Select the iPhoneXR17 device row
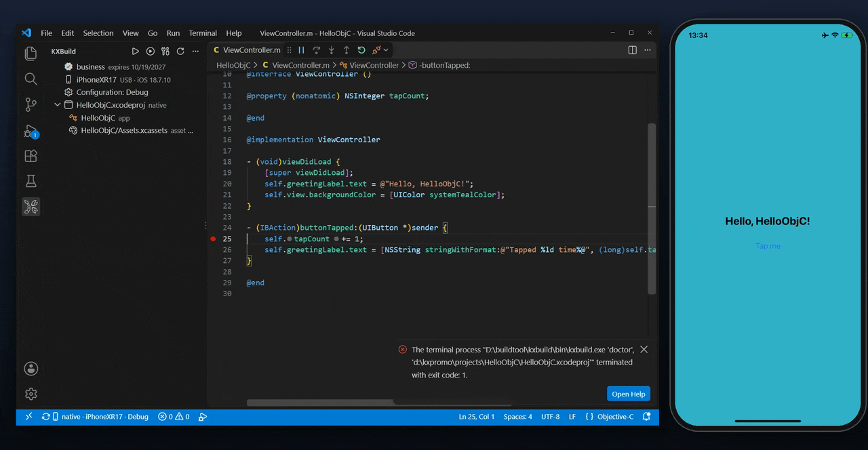The image size is (868, 450). (x=129, y=79)
